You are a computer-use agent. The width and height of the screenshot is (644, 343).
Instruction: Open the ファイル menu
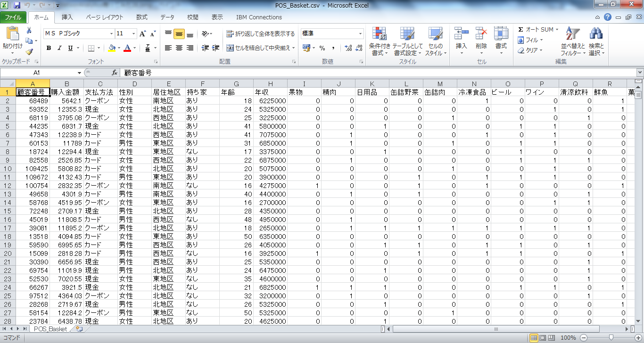14,16
